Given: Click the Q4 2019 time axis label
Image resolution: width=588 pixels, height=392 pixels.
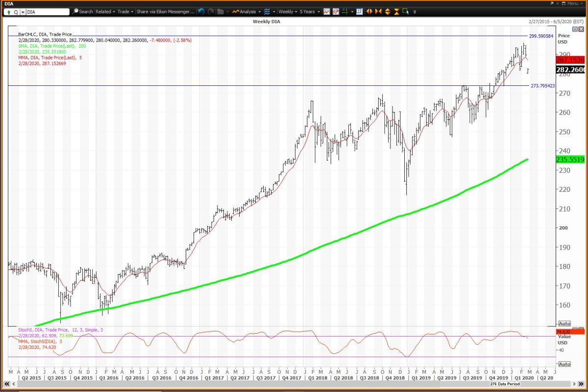Looking at the screenshot, I should point(499,378).
